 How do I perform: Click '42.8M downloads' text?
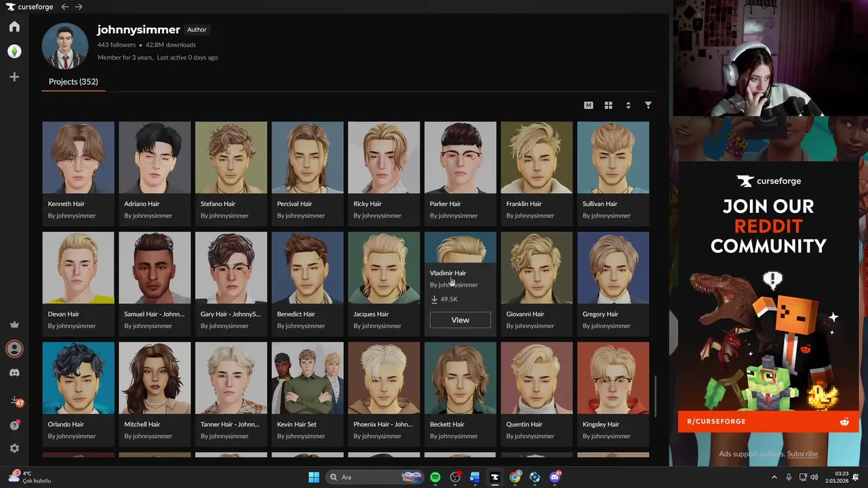click(x=171, y=45)
